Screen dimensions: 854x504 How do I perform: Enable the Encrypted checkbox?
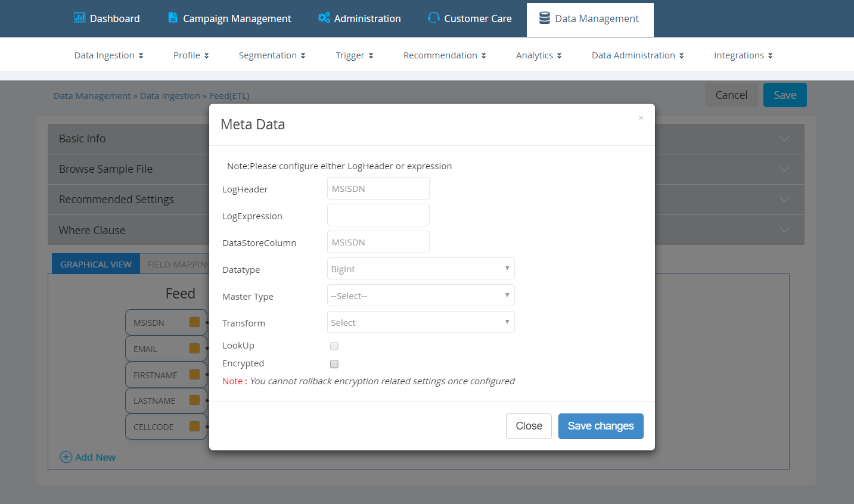334,364
